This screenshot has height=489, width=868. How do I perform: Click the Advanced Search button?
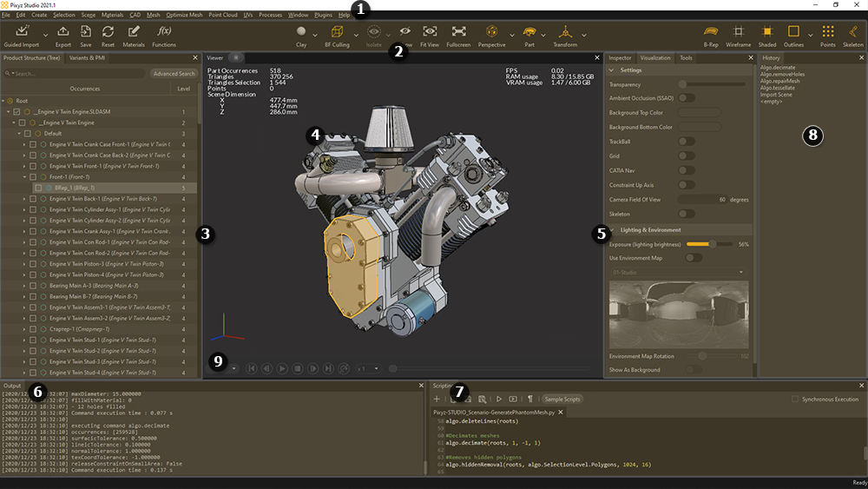pyautogui.click(x=174, y=74)
